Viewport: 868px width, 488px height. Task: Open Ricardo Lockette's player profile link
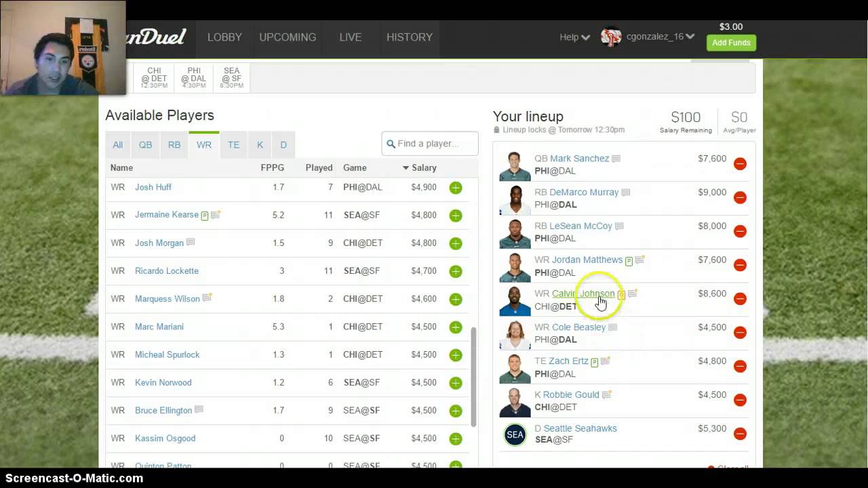167,271
